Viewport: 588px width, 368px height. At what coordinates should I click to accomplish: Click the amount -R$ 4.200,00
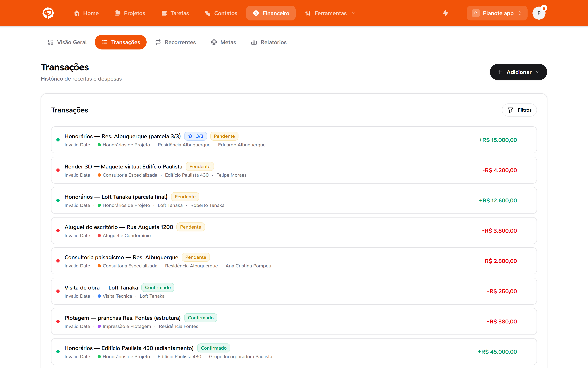499,170
